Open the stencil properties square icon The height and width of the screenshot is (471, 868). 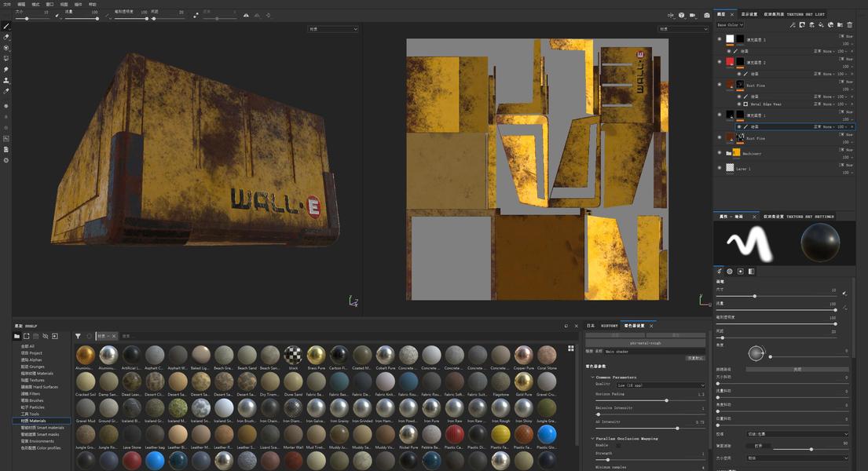(740, 271)
